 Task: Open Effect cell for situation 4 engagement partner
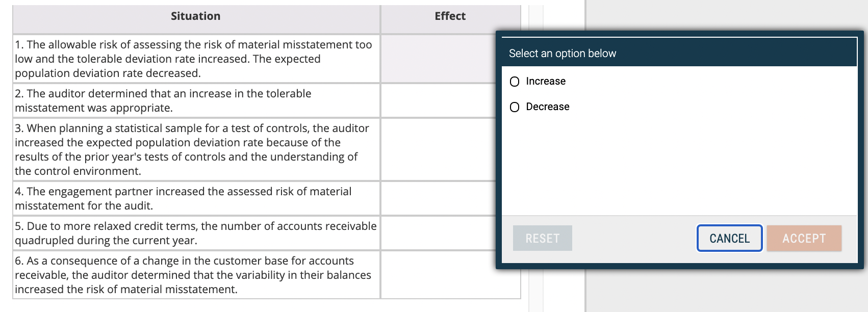coord(439,198)
